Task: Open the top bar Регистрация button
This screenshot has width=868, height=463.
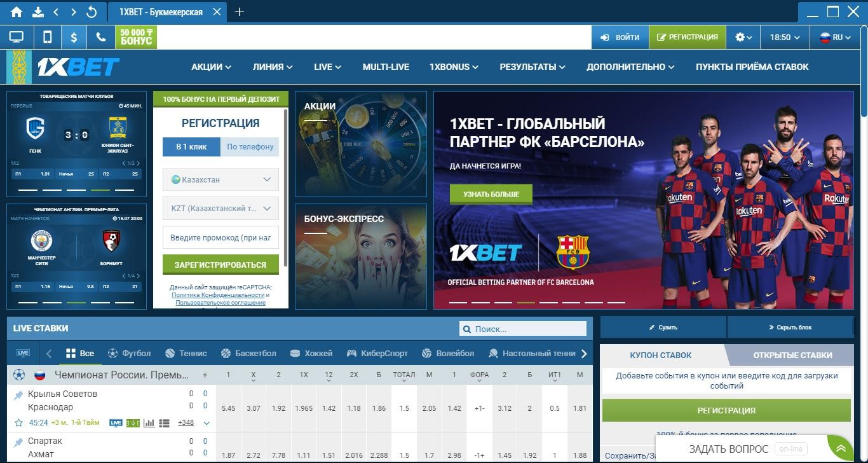Action: point(687,38)
